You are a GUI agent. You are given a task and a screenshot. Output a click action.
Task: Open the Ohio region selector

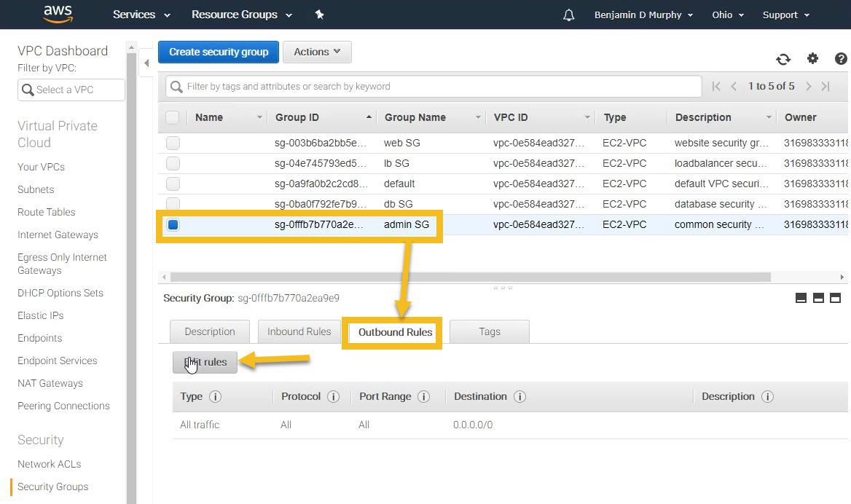pyautogui.click(x=728, y=15)
